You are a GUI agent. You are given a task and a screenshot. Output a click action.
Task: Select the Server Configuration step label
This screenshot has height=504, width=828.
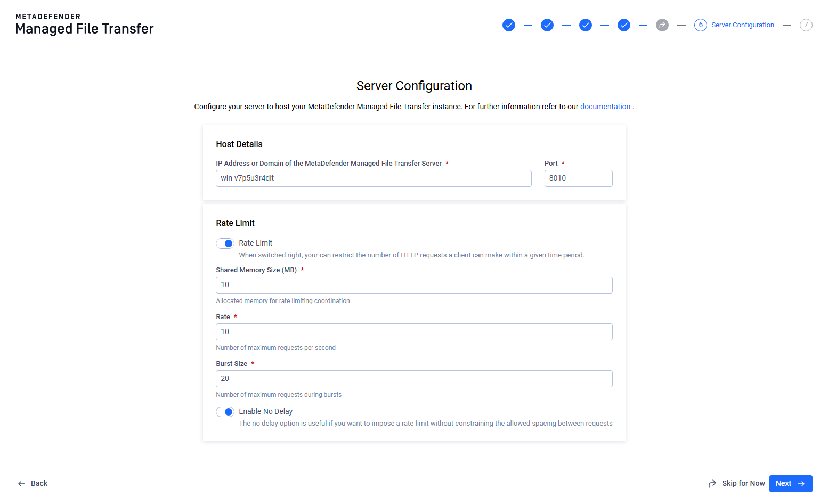pyautogui.click(x=743, y=25)
